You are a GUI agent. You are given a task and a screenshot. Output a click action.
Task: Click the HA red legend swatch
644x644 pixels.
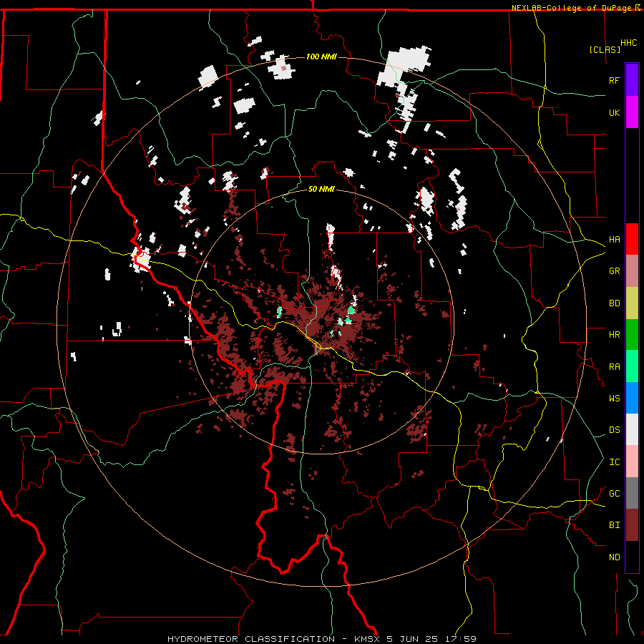coord(632,239)
